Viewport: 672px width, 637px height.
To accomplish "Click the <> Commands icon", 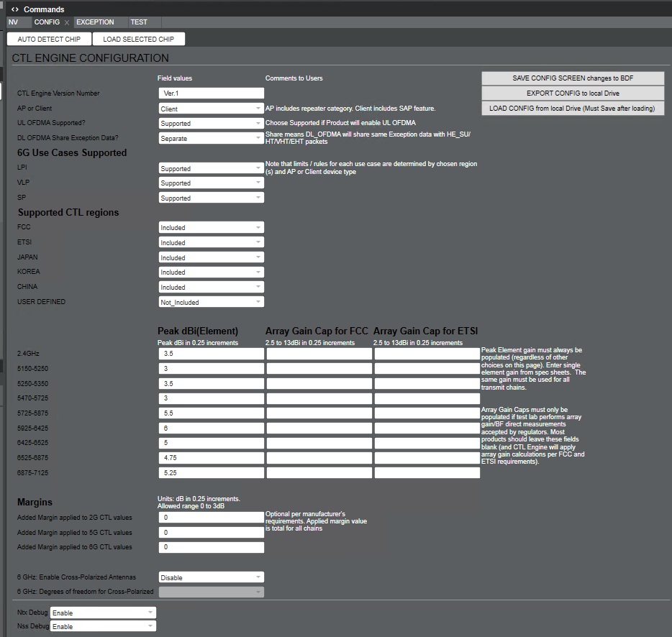I will point(14,9).
